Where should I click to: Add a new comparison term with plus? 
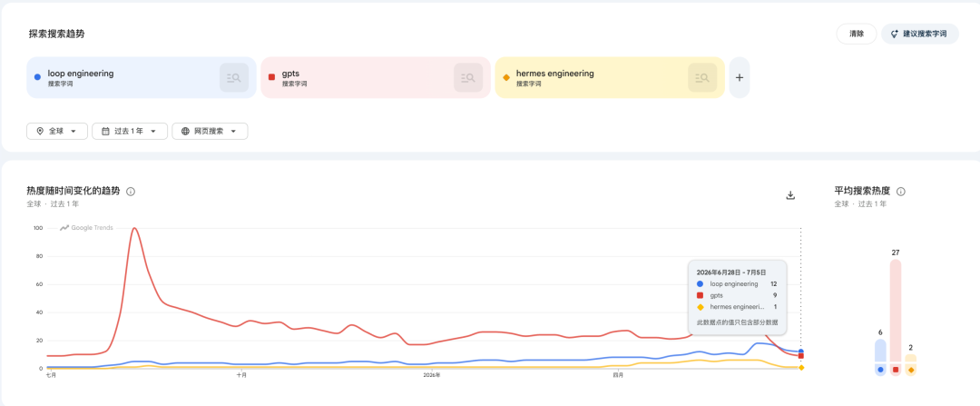740,77
